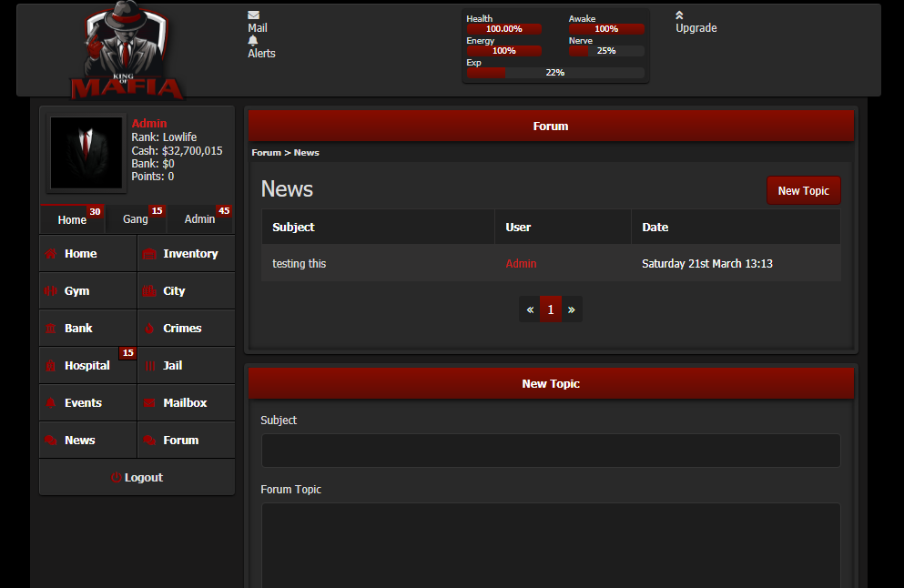Open the Mail link in header

pos(257,27)
